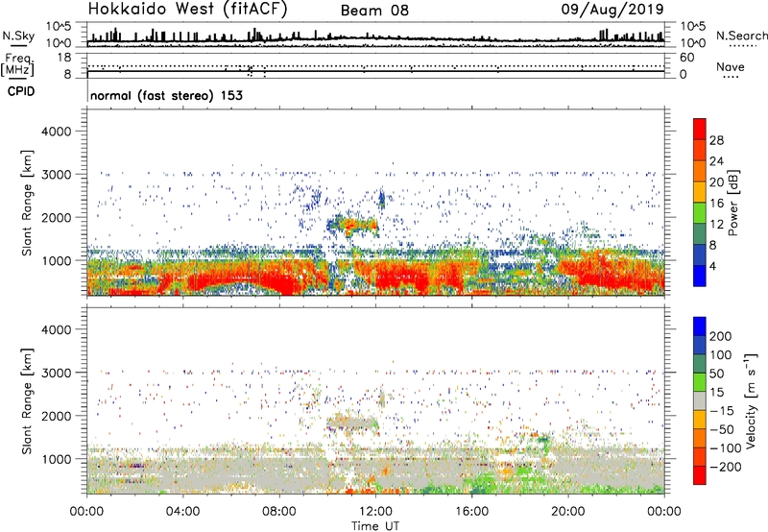This screenshot has height=532, width=768.
Task: Click '3000' tick in the power panel
Action: (57, 174)
